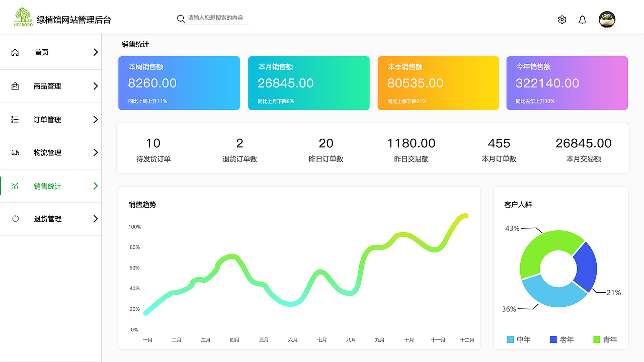Click the search input field

click(x=214, y=18)
